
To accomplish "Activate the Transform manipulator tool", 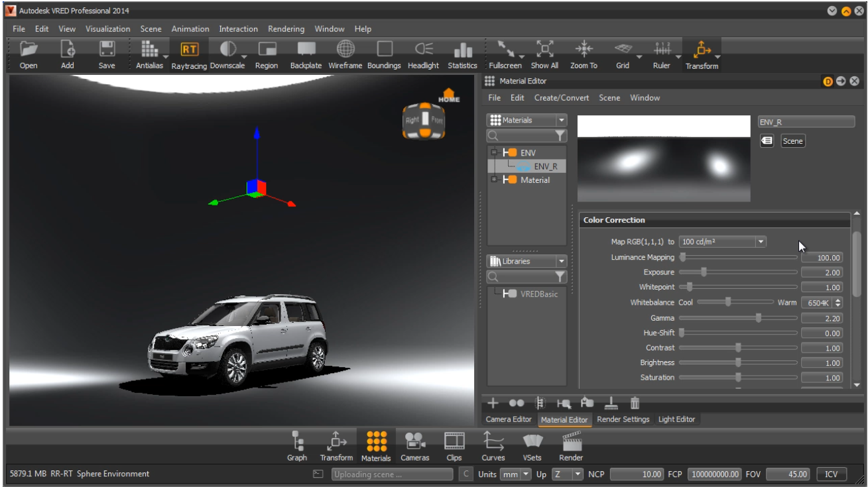I will pyautogui.click(x=702, y=54).
